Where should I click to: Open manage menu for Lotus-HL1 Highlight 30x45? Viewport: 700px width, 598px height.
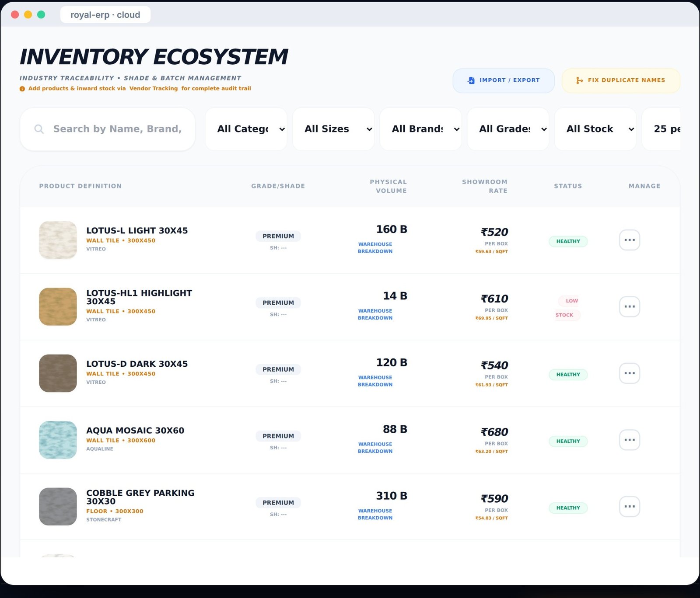(x=630, y=306)
